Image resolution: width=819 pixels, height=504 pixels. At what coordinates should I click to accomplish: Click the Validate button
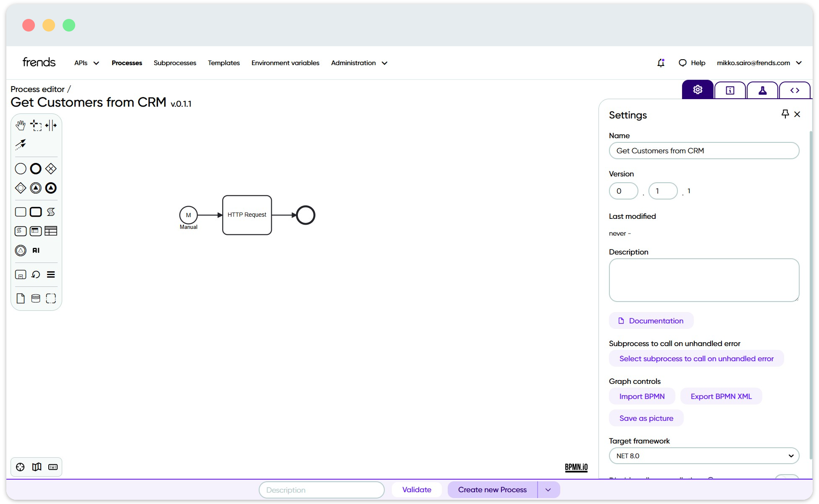tap(416, 489)
